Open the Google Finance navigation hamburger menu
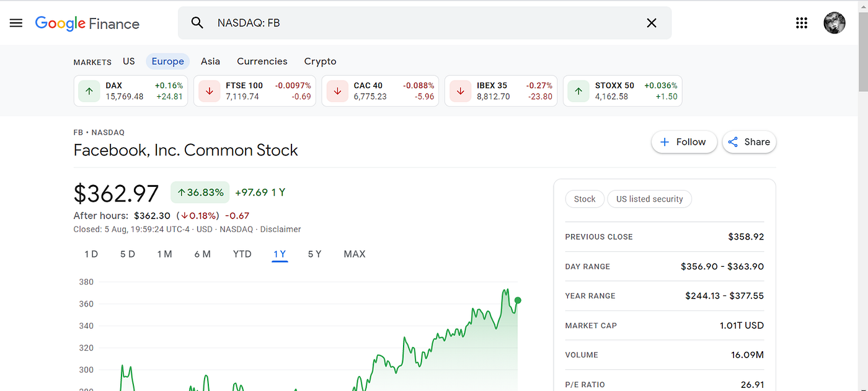This screenshot has height=391, width=868. (15, 22)
